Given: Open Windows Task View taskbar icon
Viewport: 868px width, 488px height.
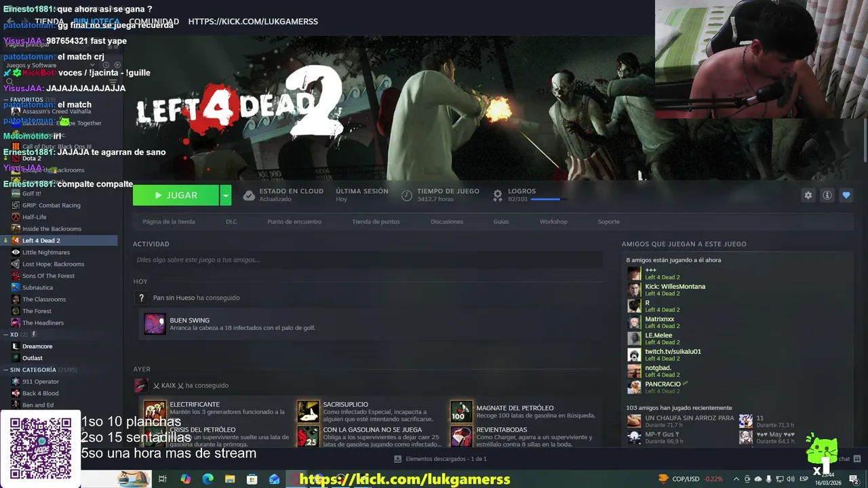Looking at the screenshot, I should [163, 479].
